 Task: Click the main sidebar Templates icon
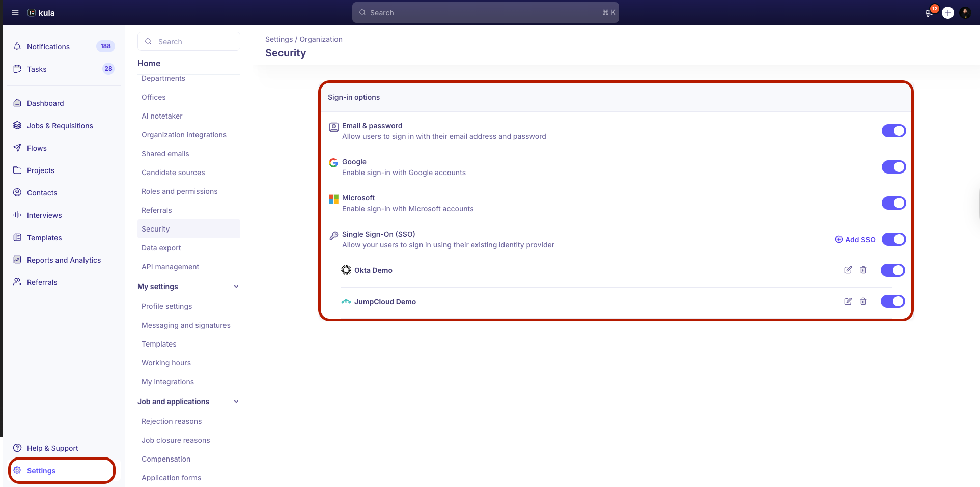[17, 237]
